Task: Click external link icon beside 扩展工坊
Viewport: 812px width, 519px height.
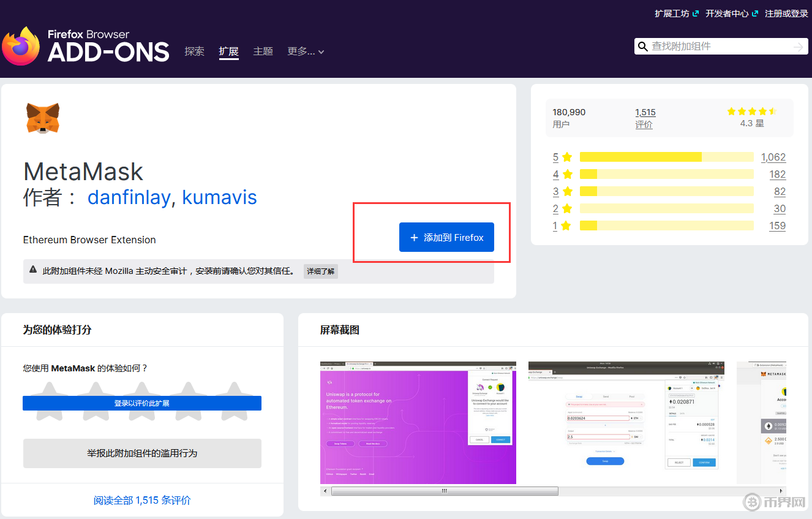Action: [x=695, y=13]
